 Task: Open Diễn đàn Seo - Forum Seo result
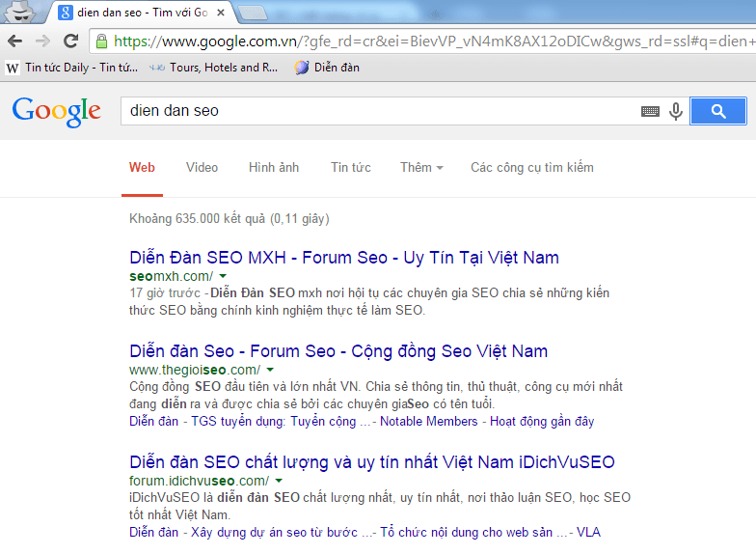[x=338, y=351]
